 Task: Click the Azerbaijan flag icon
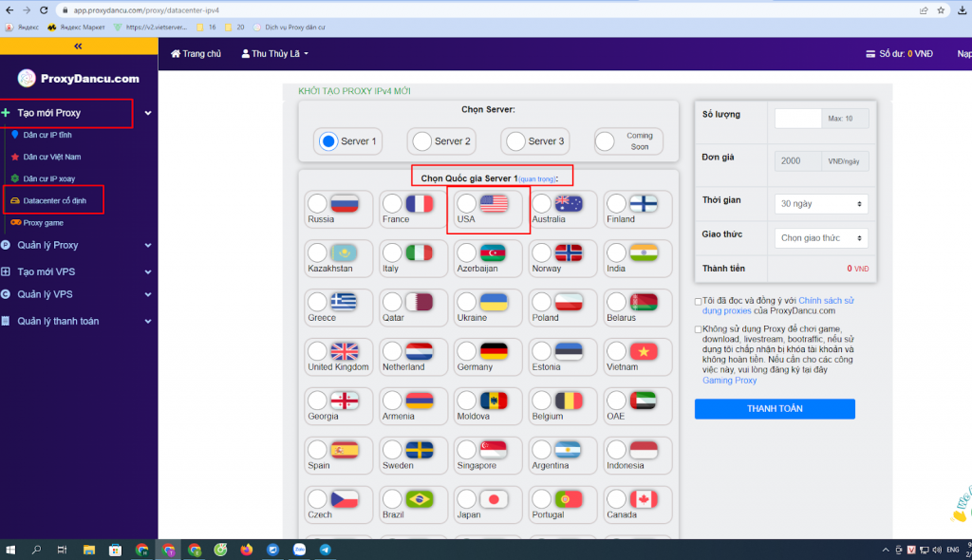(494, 253)
